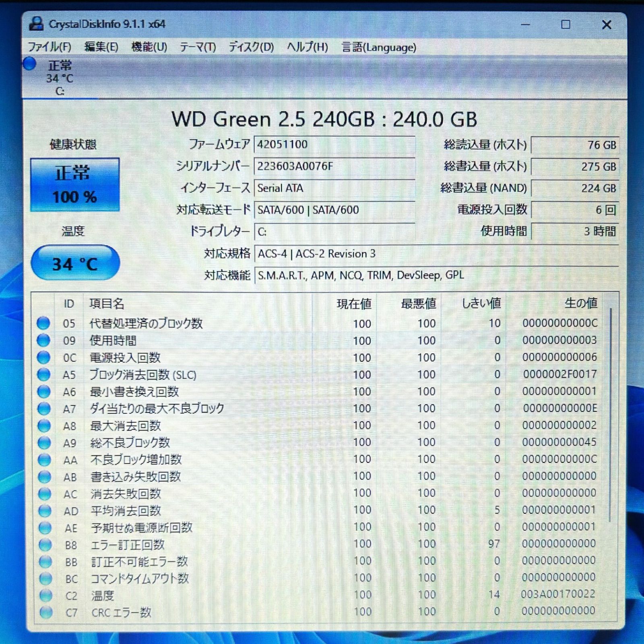
Task: Click status circle for row 0C 電源投入回数
Action: tap(43, 357)
